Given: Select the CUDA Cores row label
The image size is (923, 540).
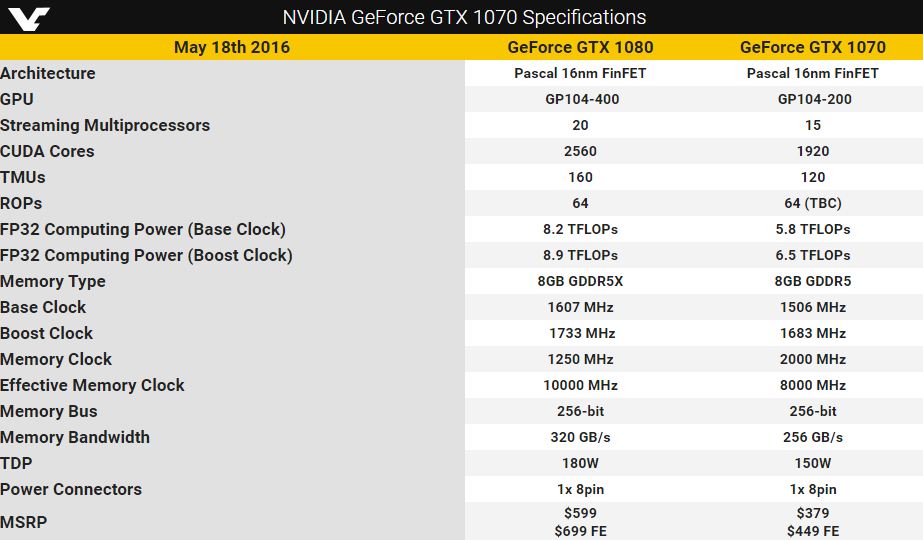Looking at the screenshot, I should [x=47, y=151].
